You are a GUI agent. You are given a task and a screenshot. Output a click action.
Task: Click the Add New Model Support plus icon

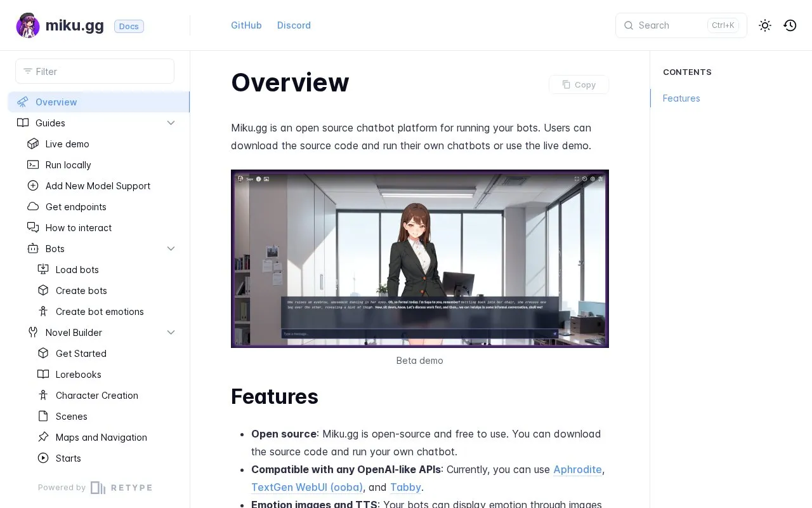click(33, 185)
